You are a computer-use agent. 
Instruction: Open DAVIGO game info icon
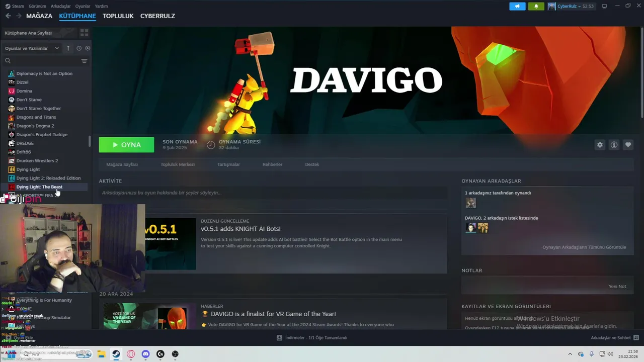(x=614, y=145)
